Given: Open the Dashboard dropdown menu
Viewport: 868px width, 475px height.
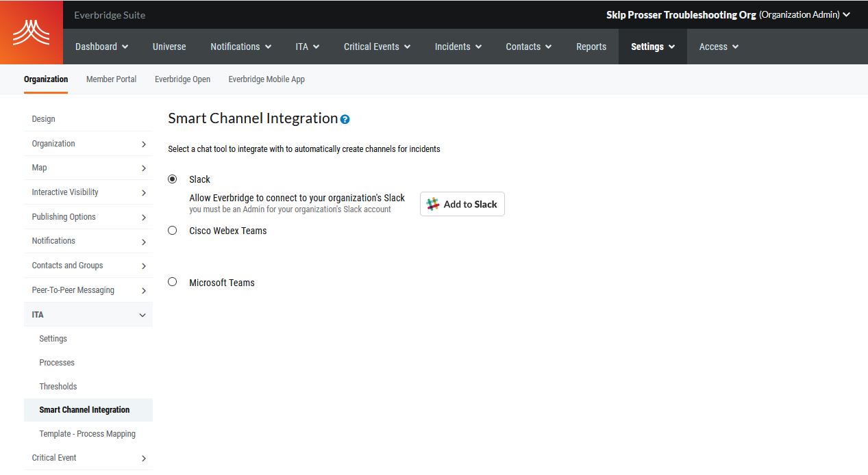Looking at the screenshot, I should click(101, 47).
